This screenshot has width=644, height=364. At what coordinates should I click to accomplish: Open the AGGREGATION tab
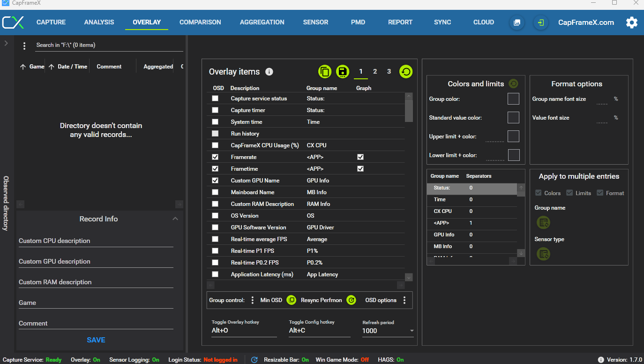point(262,22)
